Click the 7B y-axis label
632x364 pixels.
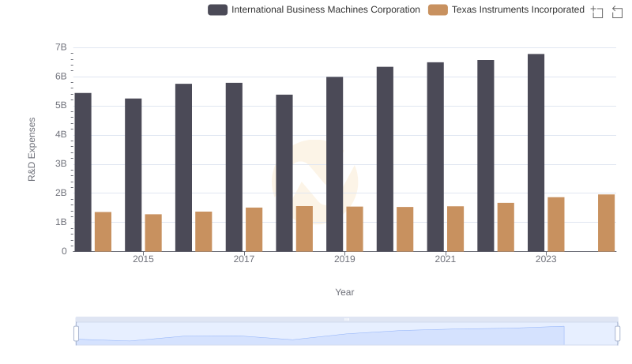click(x=61, y=47)
